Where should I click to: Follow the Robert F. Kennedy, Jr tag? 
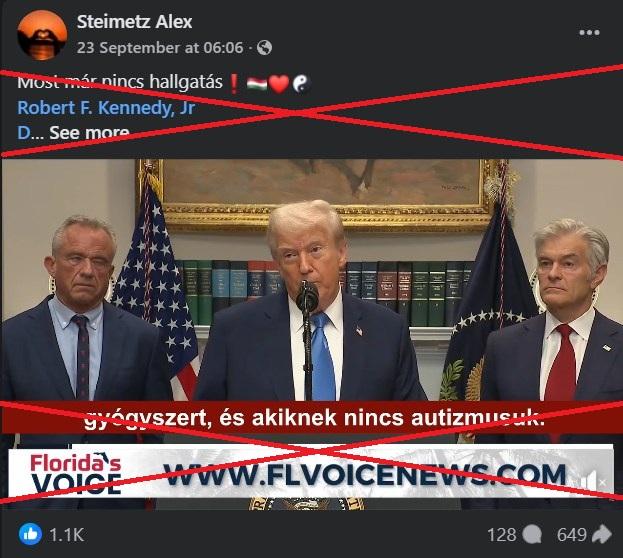(x=106, y=108)
